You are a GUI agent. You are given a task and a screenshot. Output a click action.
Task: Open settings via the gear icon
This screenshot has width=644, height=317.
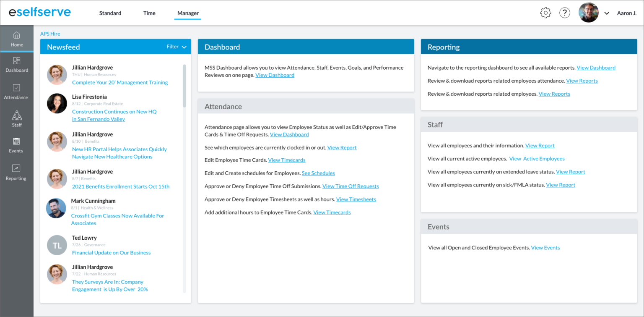(545, 13)
